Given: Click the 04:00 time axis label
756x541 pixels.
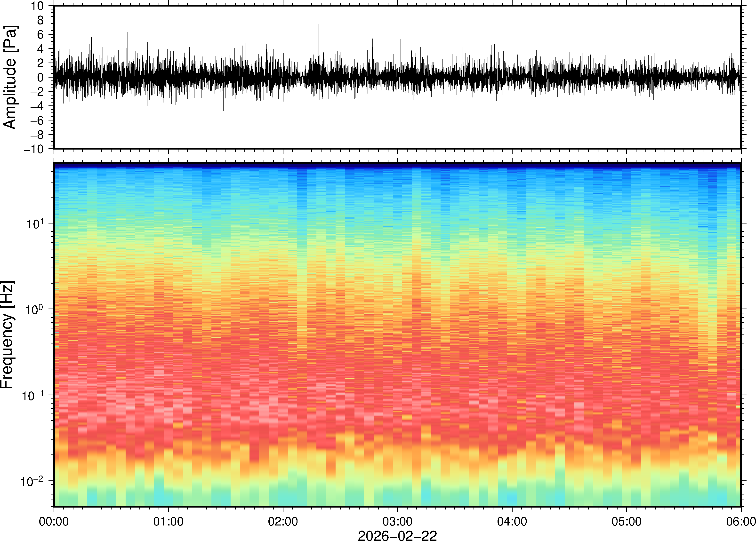Looking at the screenshot, I should [x=512, y=521].
